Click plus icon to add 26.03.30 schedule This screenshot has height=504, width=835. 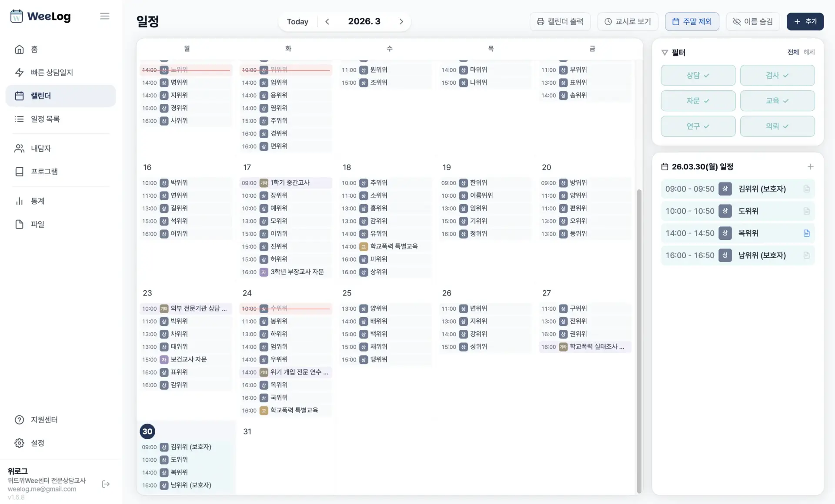pos(810,167)
